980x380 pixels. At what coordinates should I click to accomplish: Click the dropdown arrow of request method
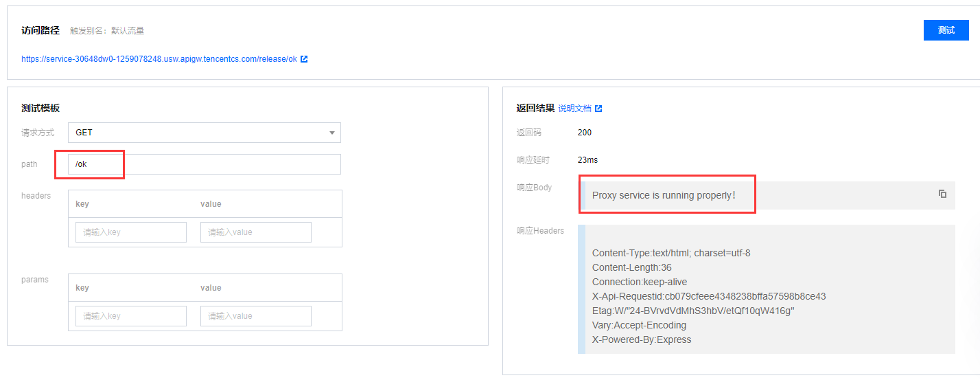332,133
